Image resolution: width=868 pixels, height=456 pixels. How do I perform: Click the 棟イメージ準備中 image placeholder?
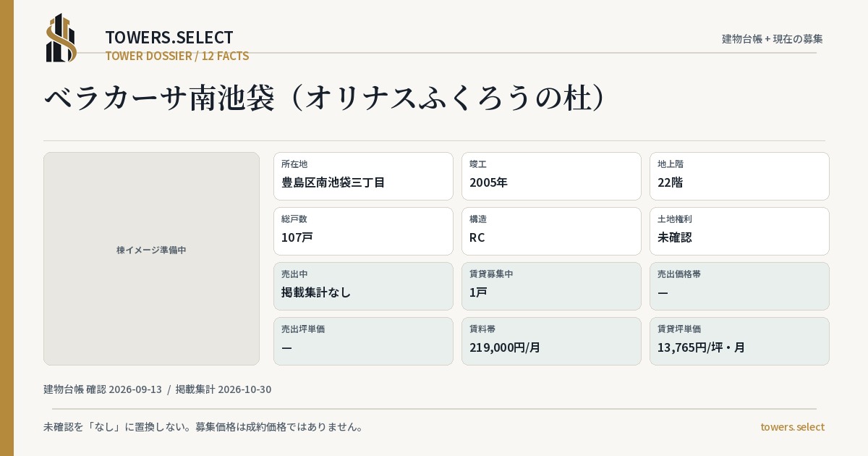click(151, 258)
